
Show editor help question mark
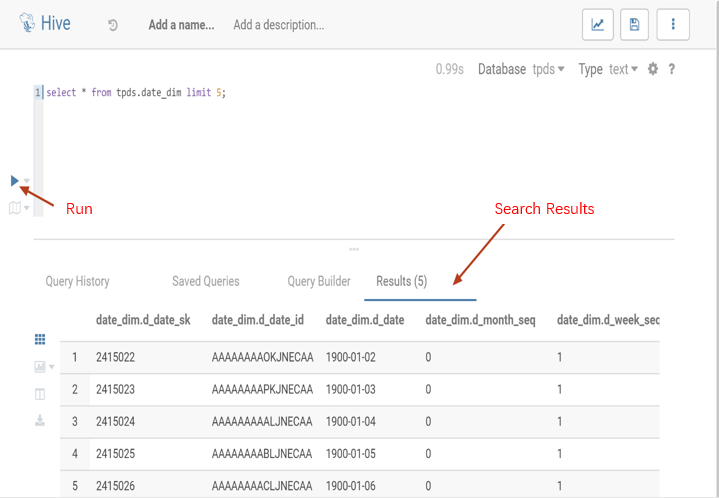[x=672, y=69]
